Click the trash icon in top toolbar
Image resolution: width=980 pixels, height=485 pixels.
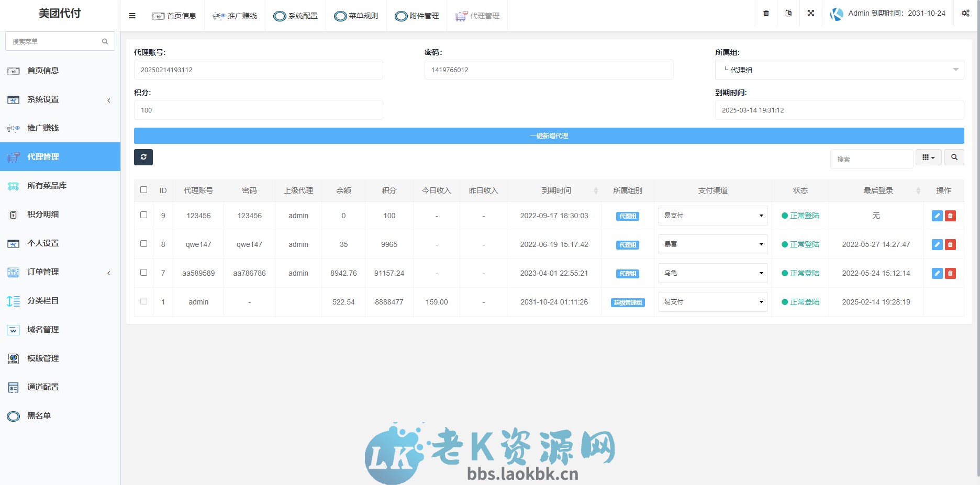click(x=765, y=13)
